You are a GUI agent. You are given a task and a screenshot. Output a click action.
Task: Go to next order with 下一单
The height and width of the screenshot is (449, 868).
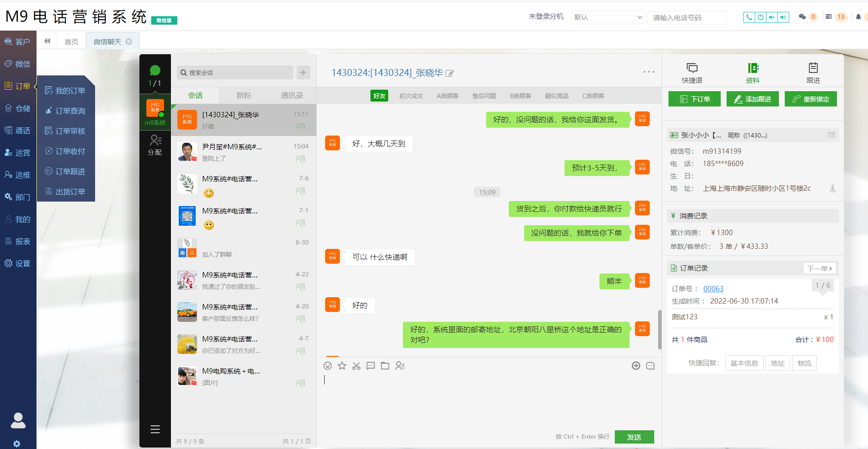820,268
